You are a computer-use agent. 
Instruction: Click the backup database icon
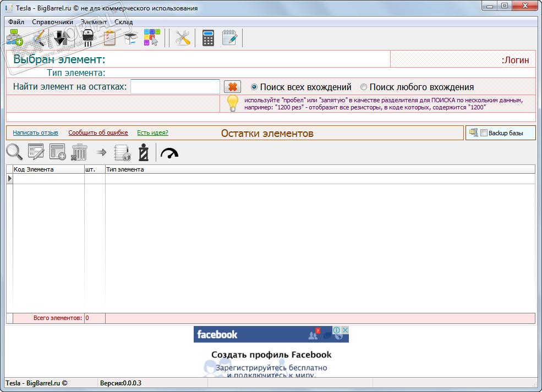pos(474,132)
